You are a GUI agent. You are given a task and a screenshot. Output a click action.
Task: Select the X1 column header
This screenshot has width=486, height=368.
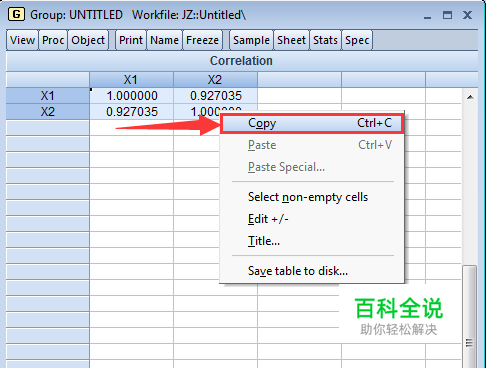(x=131, y=80)
